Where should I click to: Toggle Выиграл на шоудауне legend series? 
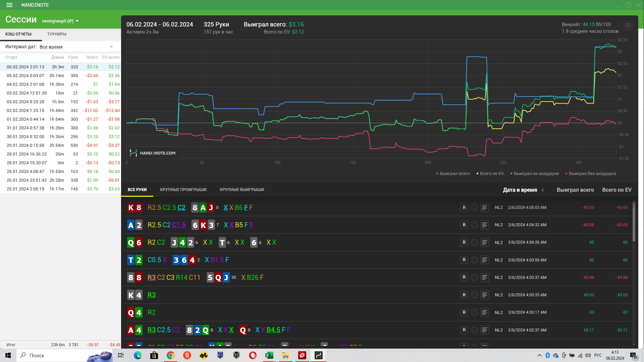coord(534,174)
